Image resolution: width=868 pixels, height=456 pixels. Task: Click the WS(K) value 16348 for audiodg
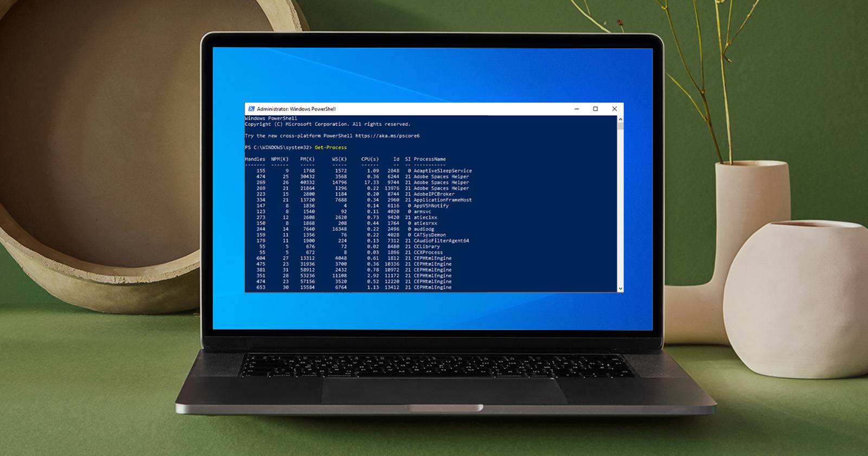339,229
